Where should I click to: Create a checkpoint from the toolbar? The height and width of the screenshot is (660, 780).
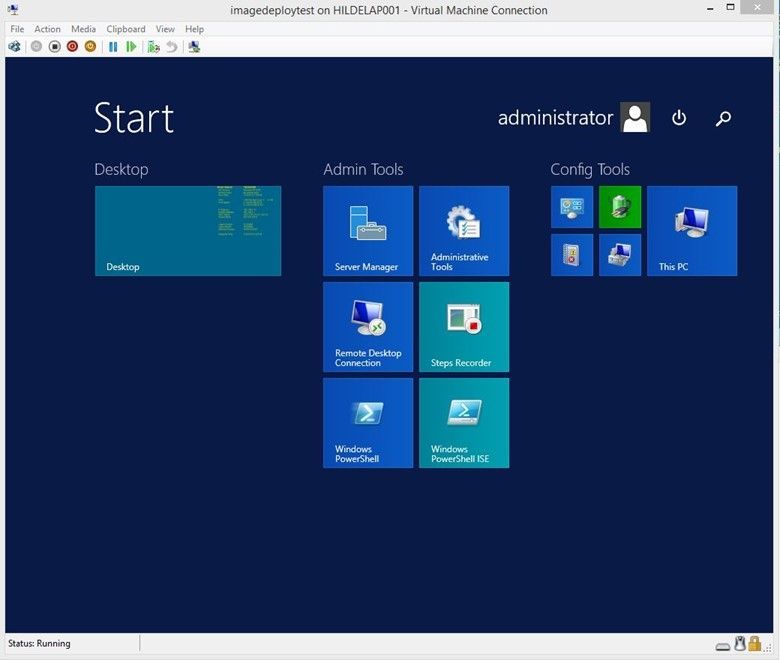(x=154, y=47)
